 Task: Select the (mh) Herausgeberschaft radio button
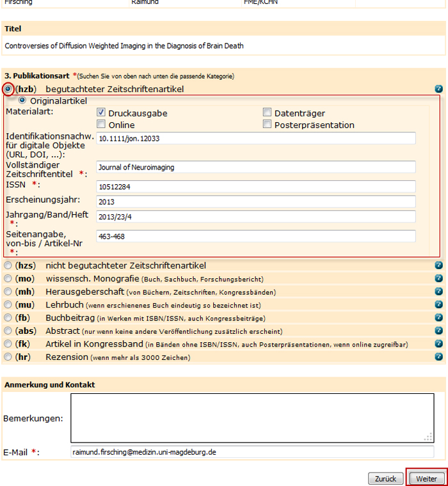tap(8, 292)
